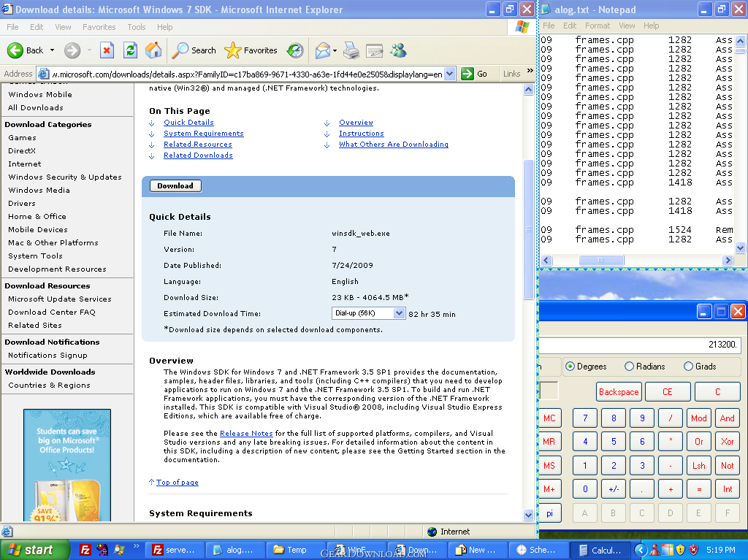Screen dimensions: 748x560
Task: Click the IE address bar URL field
Action: point(247,74)
